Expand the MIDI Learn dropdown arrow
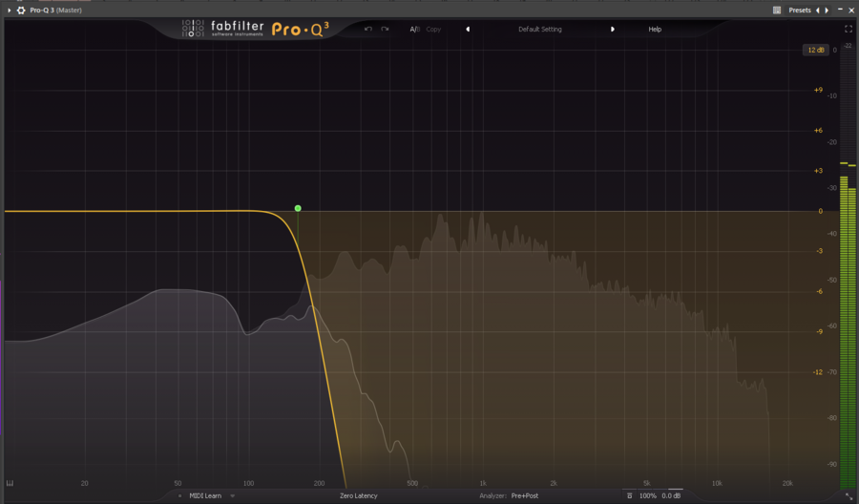 pos(232,495)
